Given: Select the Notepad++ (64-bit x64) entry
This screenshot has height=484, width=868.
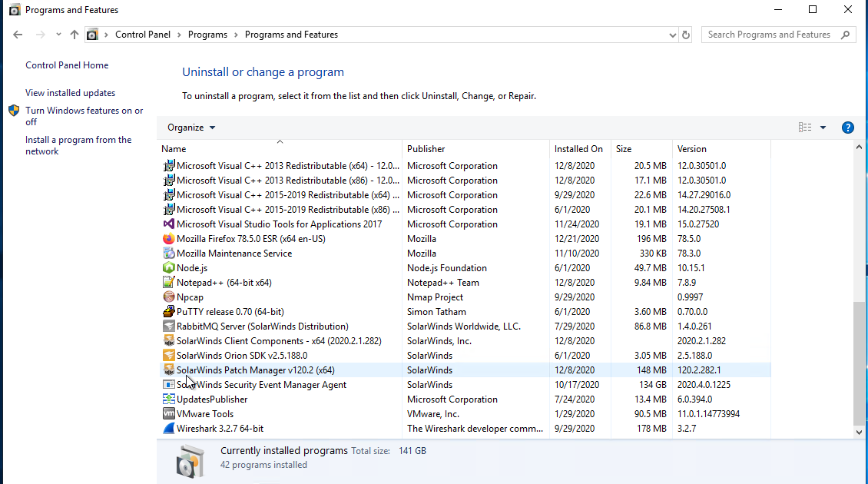Looking at the screenshot, I should (224, 283).
